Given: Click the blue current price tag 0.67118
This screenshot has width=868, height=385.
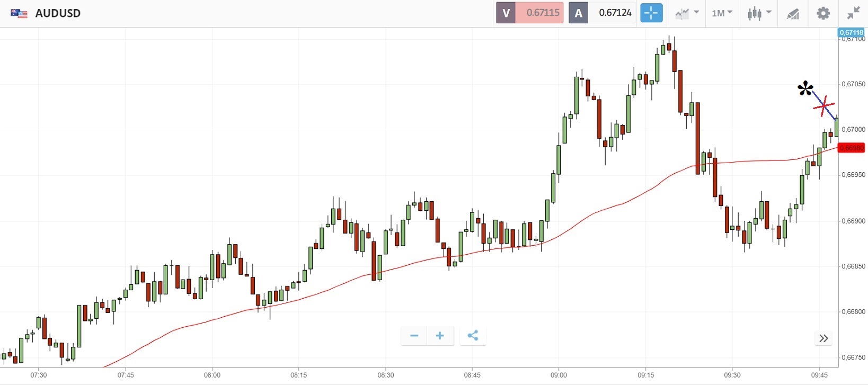Looking at the screenshot, I should point(851,32).
